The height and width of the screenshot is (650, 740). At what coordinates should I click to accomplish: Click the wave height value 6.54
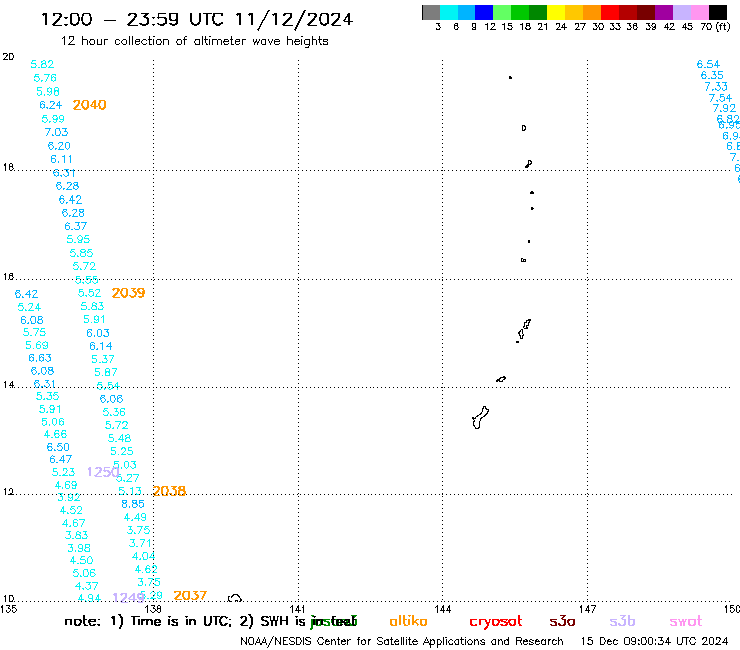pyautogui.click(x=708, y=64)
